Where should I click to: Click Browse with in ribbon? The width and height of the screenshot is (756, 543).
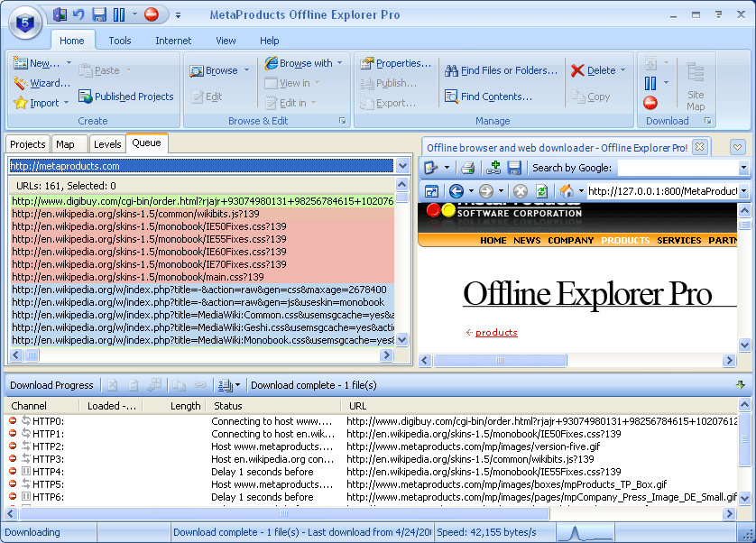tap(299, 63)
